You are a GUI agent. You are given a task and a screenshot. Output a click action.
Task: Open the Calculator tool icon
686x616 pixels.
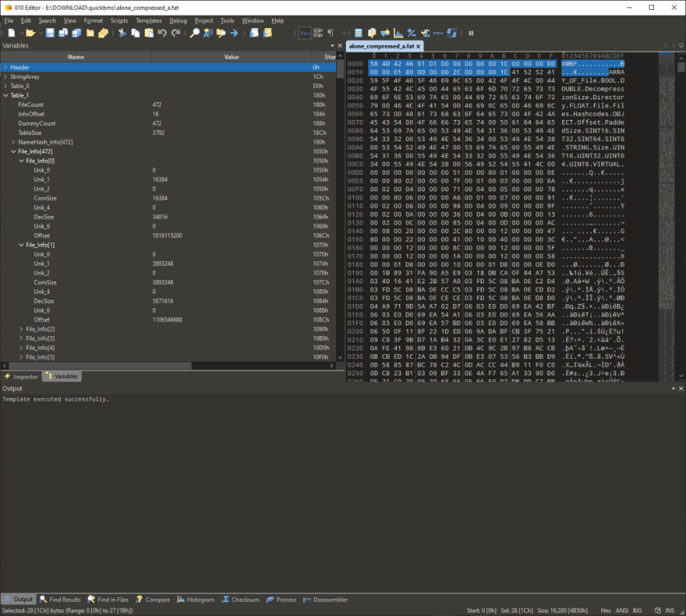(358, 33)
